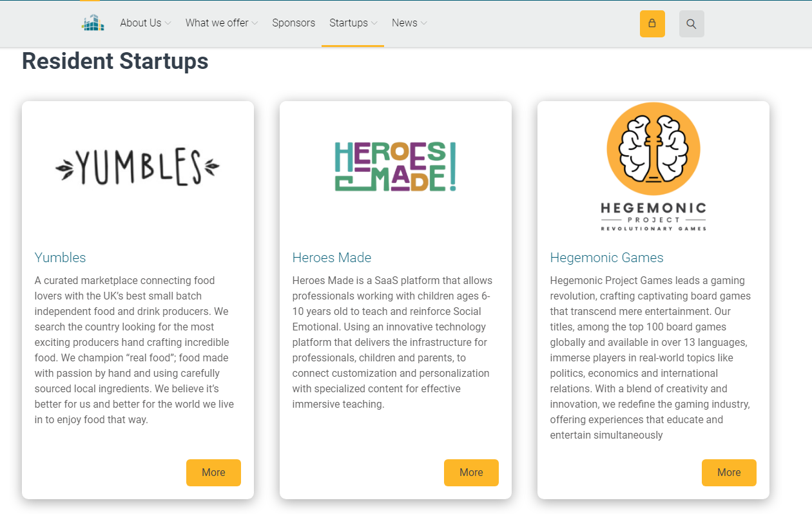Viewport: 812px width, 514px height.
Task: Click More on the Yumbles card
Action: 213,473
